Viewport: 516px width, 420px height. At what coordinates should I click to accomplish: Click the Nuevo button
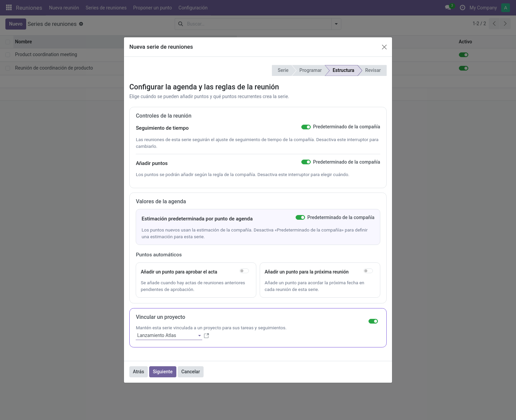(x=16, y=24)
